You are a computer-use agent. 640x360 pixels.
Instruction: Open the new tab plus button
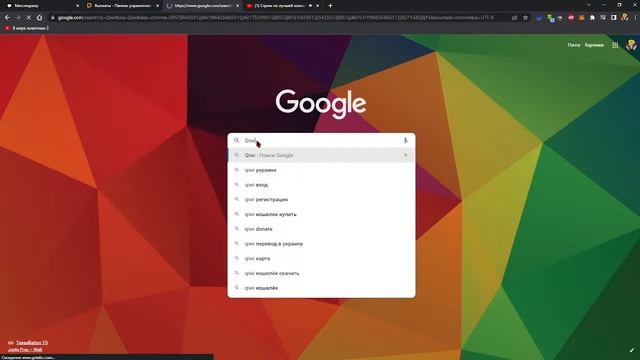tap(330, 6)
